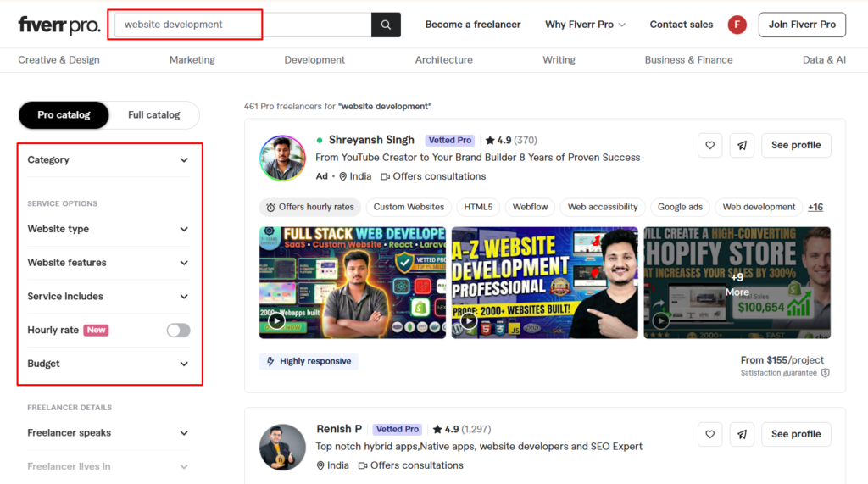Image resolution: width=868 pixels, height=484 pixels.
Task: Expand the Service includes filter
Action: pyautogui.click(x=108, y=297)
